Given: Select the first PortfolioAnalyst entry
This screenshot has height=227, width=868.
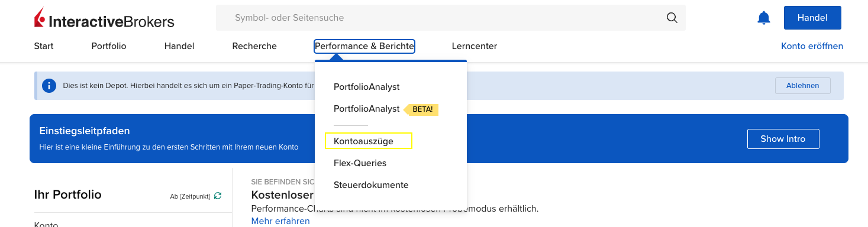Looking at the screenshot, I should 367,87.
